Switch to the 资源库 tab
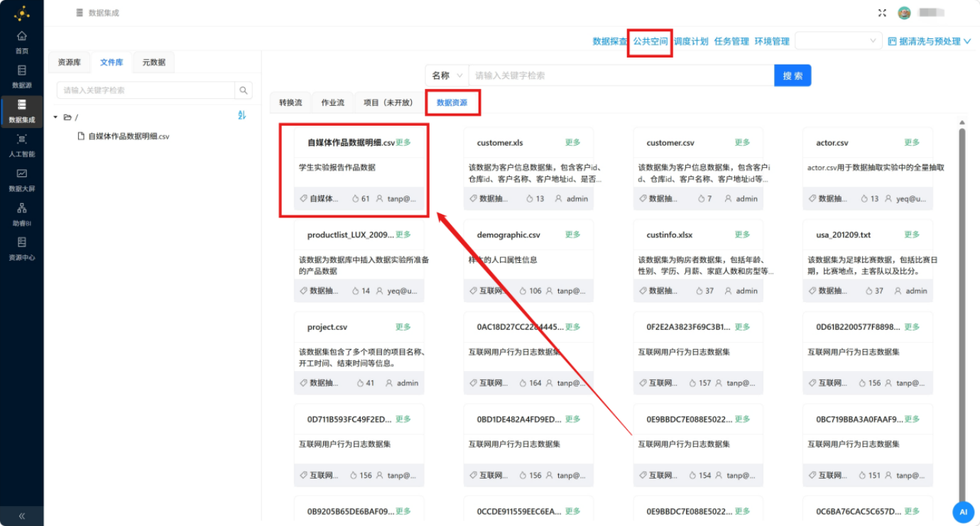Image resolution: width=980 pixels, height=526 pixels. click(x=69, y=63)
